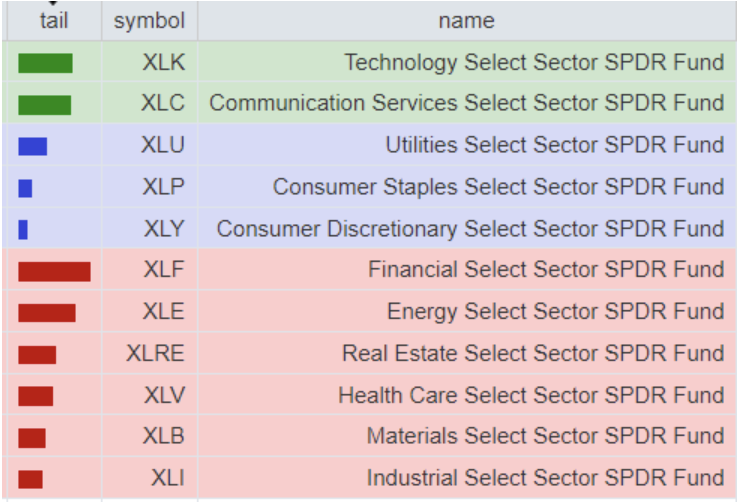Viewport: 738px width, 502px height.
Task: Click the name column header
Action: [x=466, y=21]
